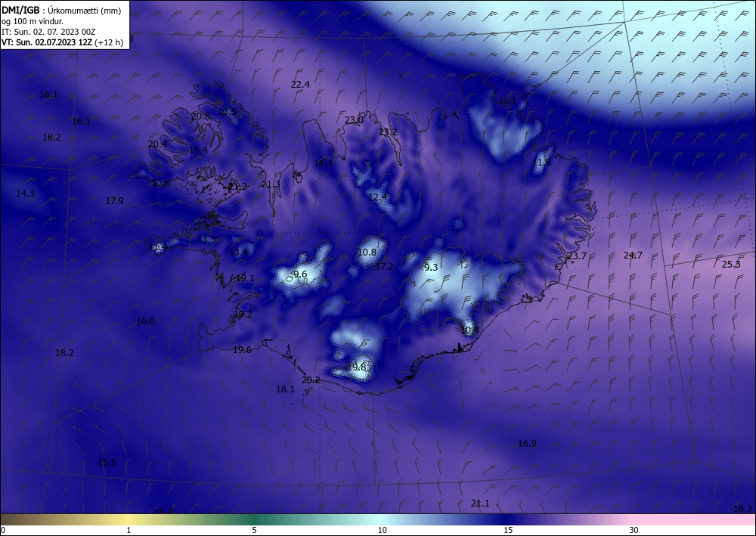Click the 20.2 value label
The height and width of the screenshot is (536, 756).
311,380
